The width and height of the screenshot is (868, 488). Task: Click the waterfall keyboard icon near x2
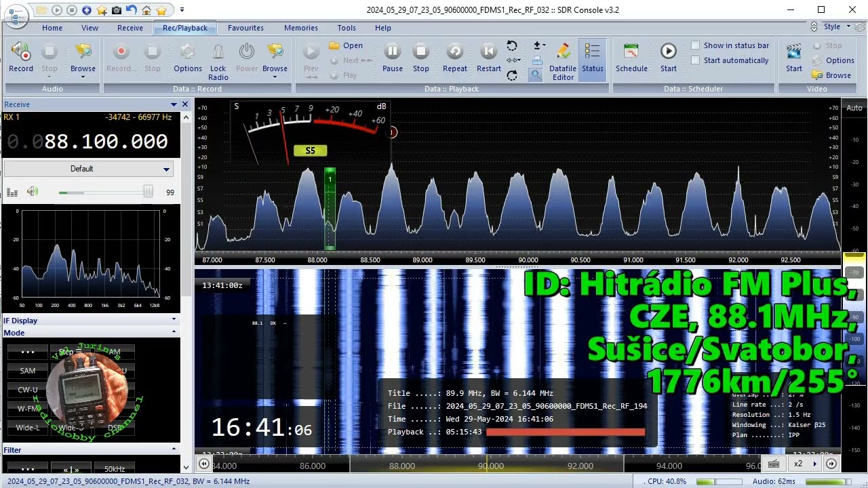[x=773, y=464]
